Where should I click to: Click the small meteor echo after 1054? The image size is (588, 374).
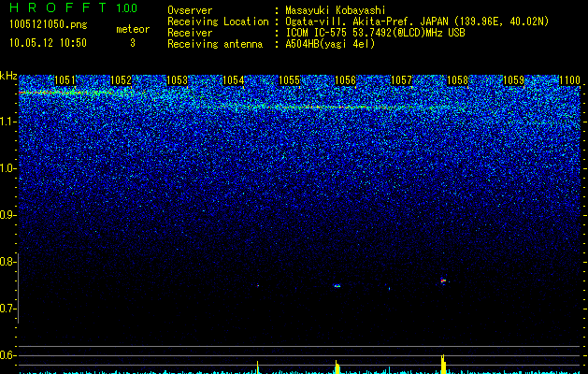point(258,286)
